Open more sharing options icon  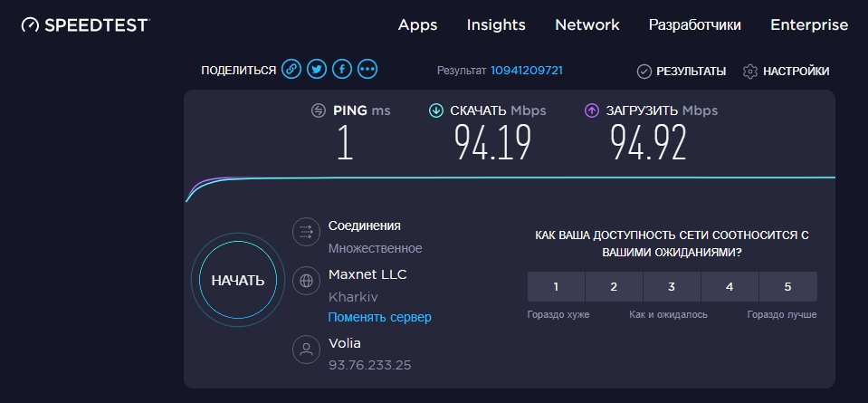(x=367, y=69)
